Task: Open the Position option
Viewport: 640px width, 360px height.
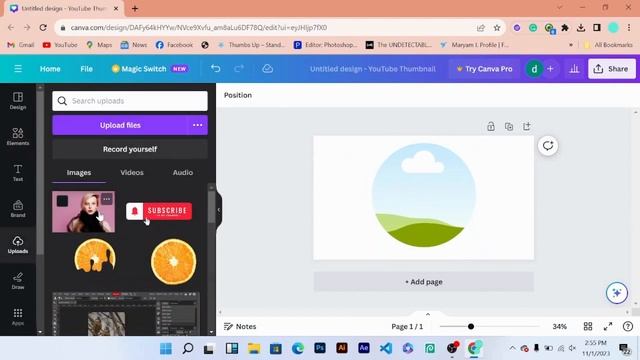Action: 238,95
